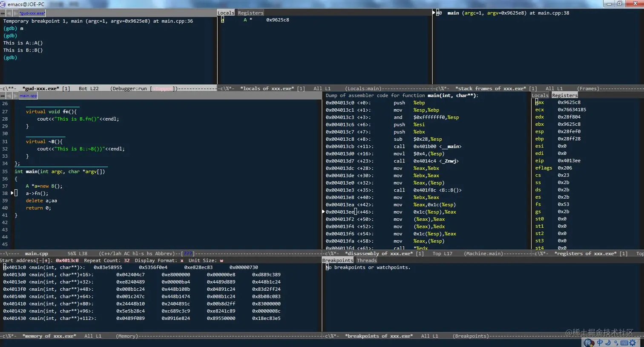Click the This is B::B() output line
This screenshot has width=644, height=347.
(x=23, y=50)
